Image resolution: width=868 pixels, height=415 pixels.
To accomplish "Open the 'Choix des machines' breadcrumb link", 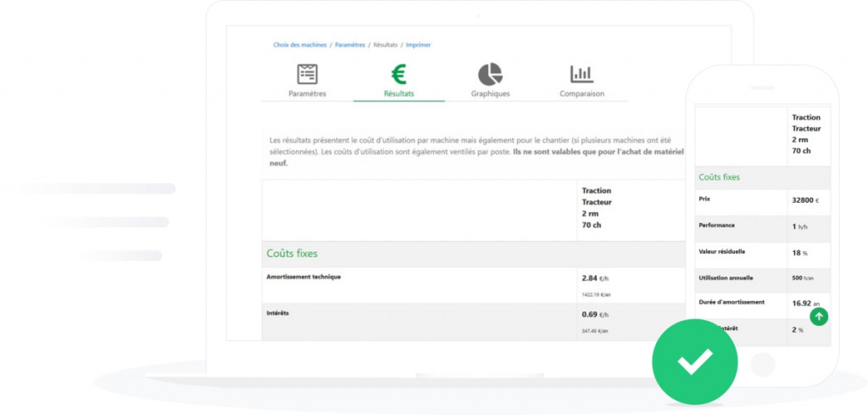I will tap(299, 45).
